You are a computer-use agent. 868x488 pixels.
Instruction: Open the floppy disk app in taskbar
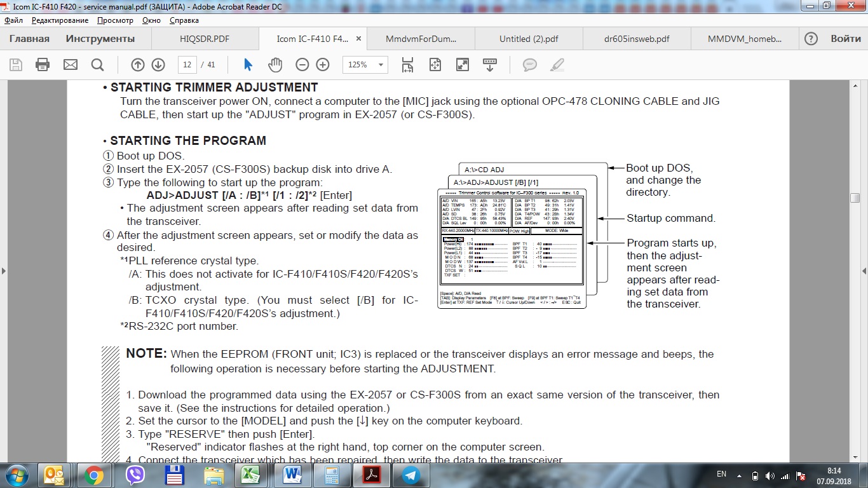(x=174, y=475)
